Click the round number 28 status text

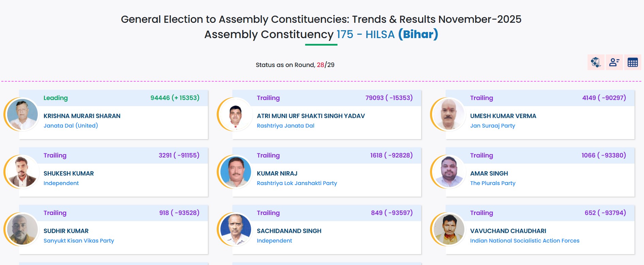(x=320, y=65)
